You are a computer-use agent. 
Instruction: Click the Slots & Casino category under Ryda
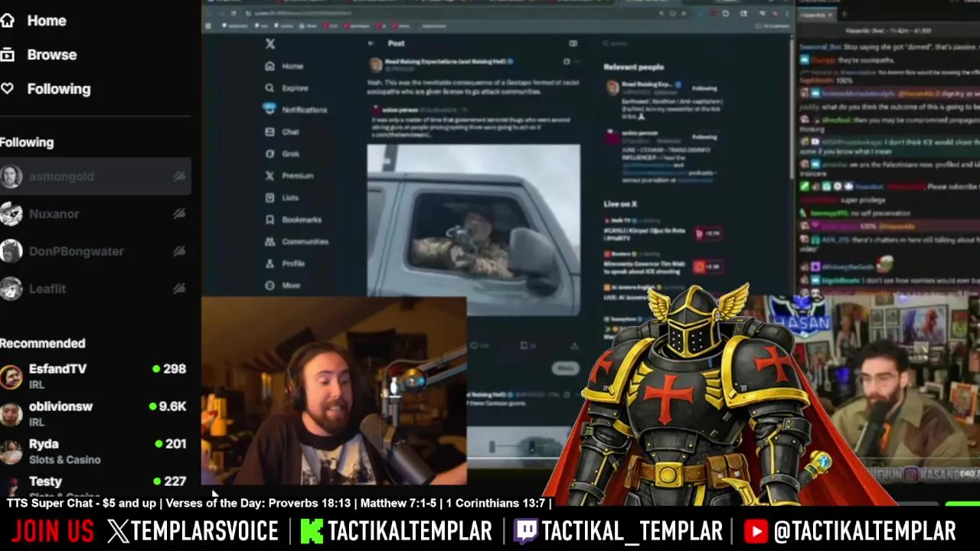[65, 459]
